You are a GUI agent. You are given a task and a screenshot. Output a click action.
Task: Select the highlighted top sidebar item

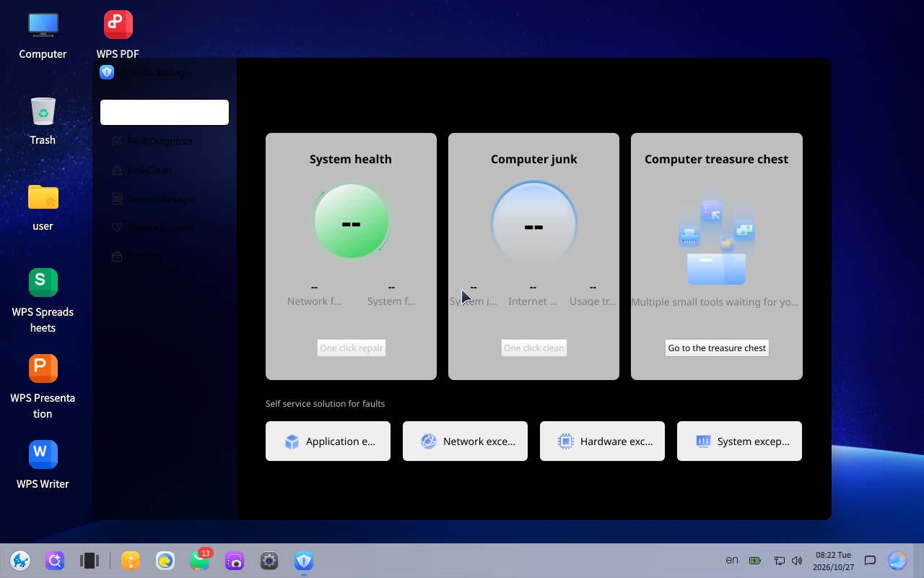pyautogui.click(x=165, y=112)
